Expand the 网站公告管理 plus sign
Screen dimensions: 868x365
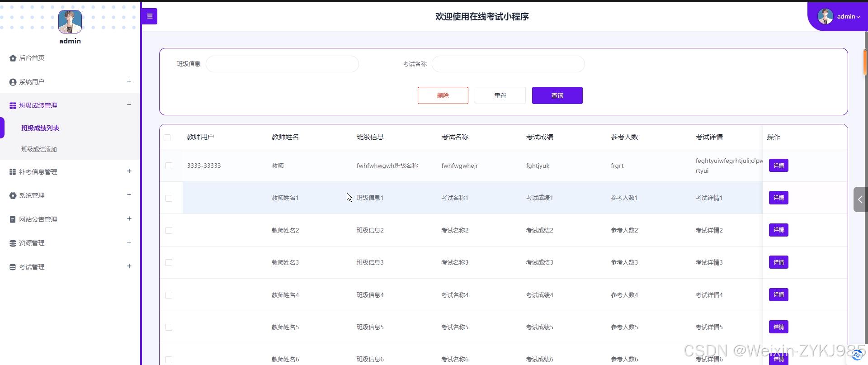(x=129, y=218)
